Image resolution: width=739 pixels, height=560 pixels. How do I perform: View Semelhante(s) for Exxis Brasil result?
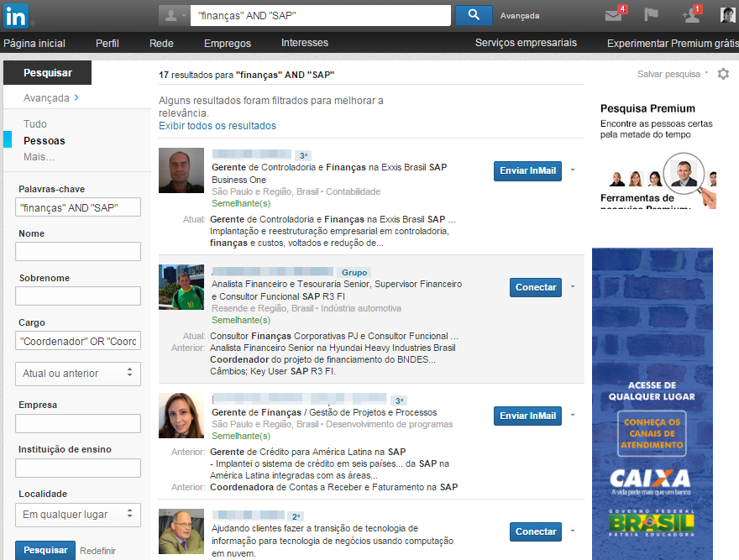click(x=241, y=204)
